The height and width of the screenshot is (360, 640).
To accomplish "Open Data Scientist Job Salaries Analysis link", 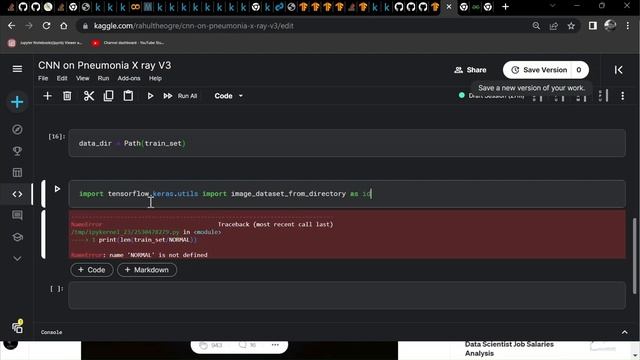I will click(509, 349).
